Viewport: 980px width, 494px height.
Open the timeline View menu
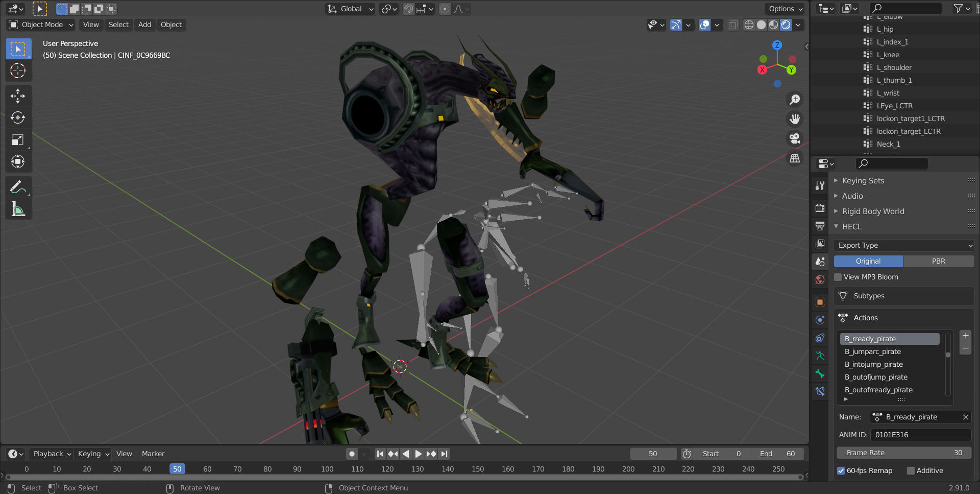tap(124, 454)
